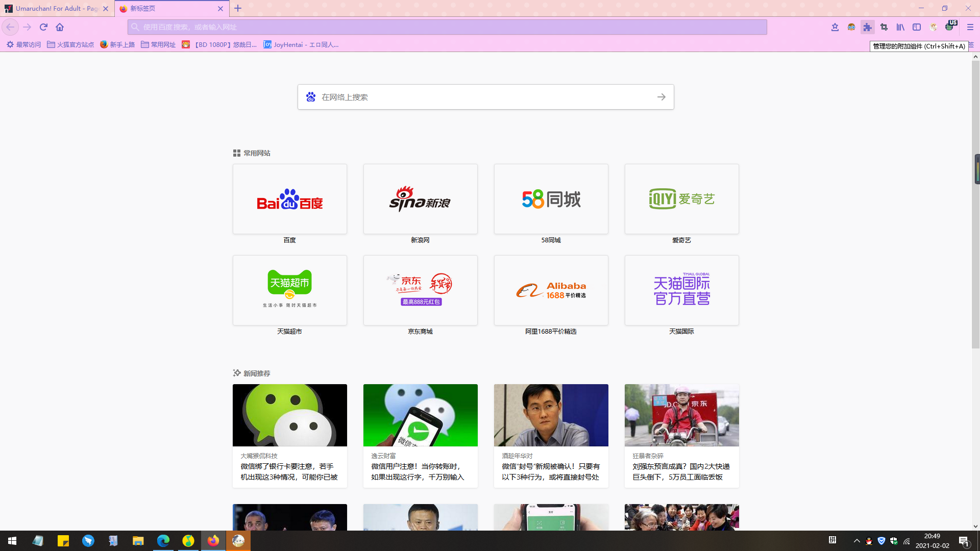Click the bookmark star tray toolbar icon
This screenshot has width=980, height=551.
point(835,27)
